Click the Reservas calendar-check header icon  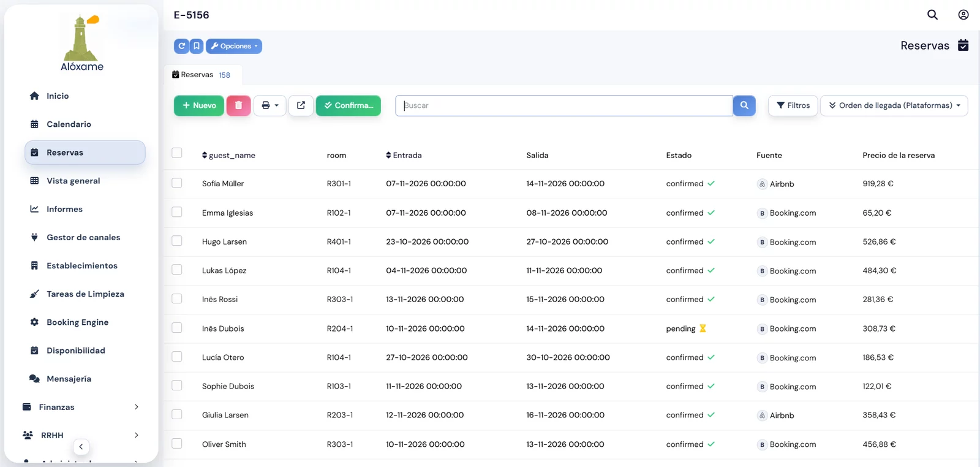[963, 45]
